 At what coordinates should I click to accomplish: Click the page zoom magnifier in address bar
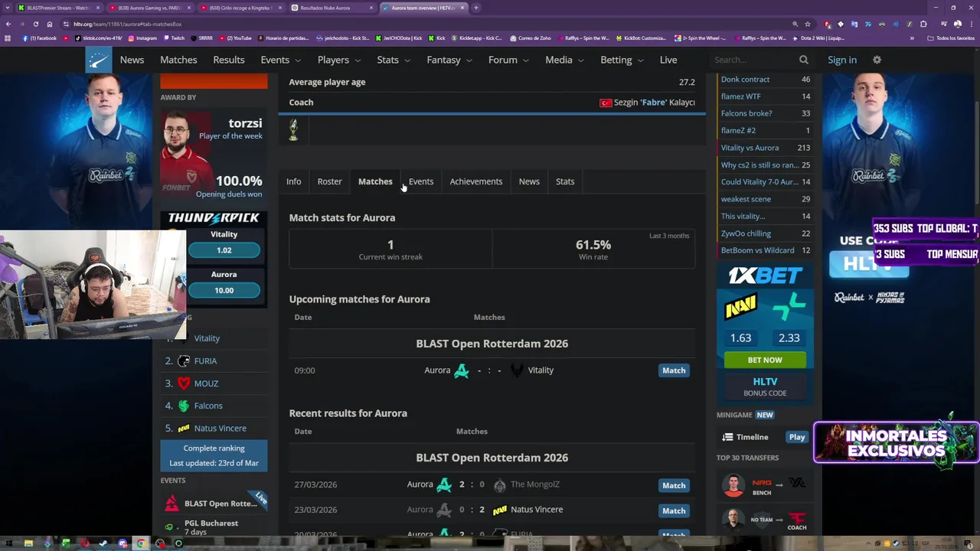[x=795, y=24]
